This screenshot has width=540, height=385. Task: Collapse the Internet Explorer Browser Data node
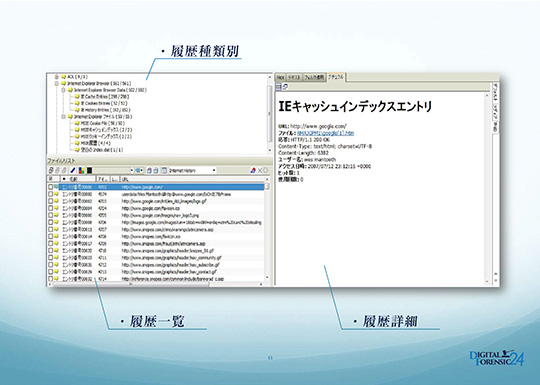(63, 90)
